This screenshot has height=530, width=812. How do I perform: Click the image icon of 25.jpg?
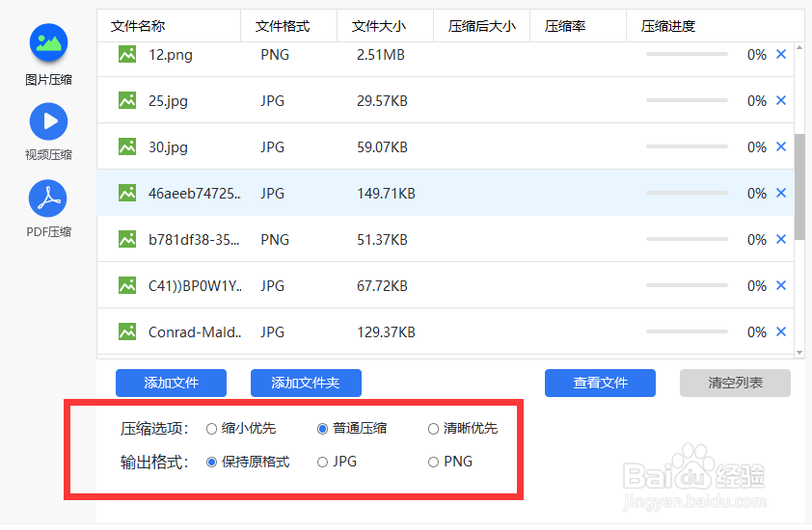pos(127,100)
